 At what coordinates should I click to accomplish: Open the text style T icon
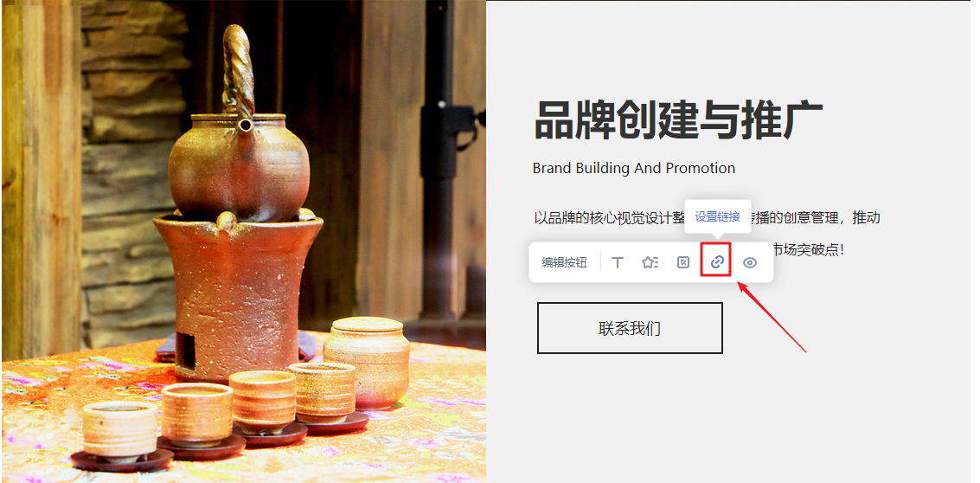[x=618, y=263]
